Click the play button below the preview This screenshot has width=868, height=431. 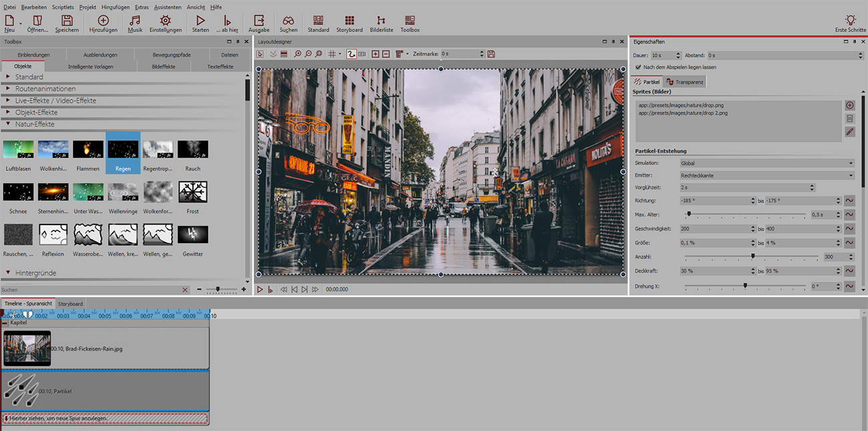tap(260, 289)
